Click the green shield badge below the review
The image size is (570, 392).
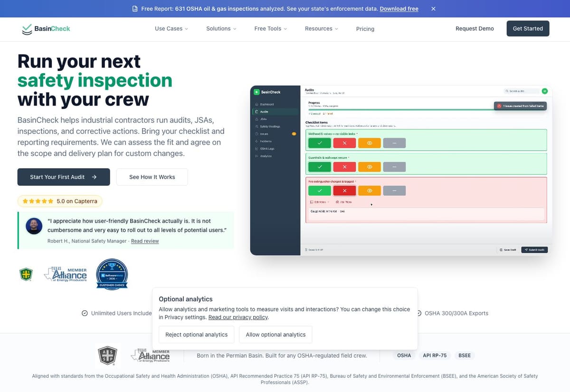pos(26,274)
